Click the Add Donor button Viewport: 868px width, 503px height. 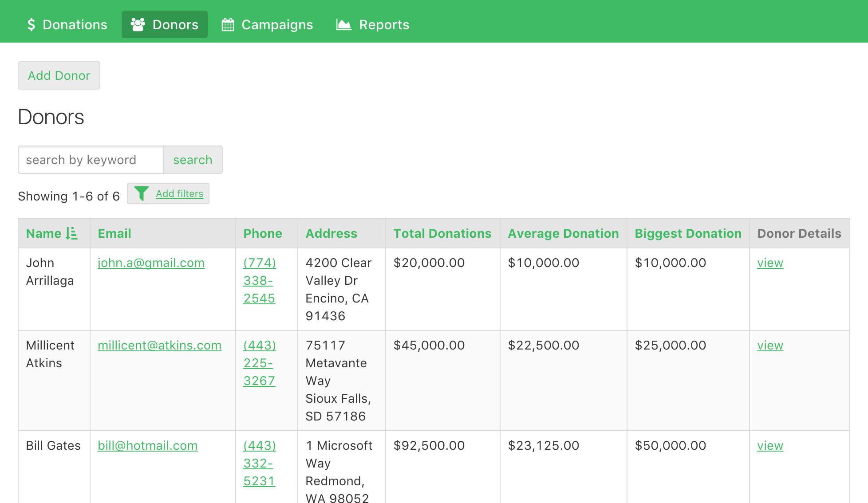(59, 75)
